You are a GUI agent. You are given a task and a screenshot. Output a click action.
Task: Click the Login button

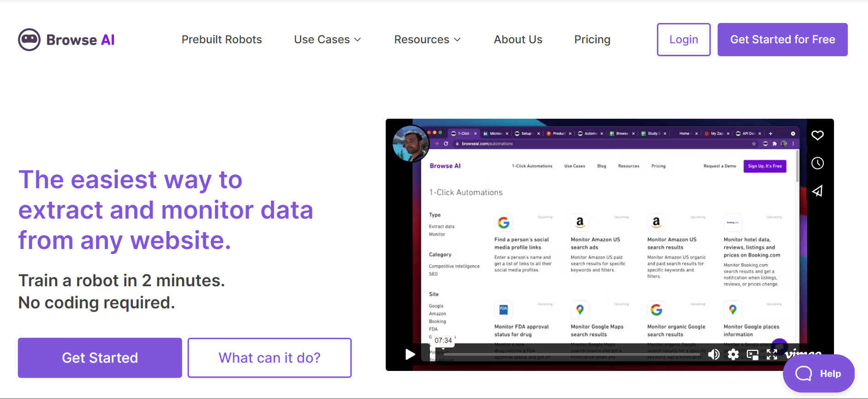(x=684, y=40)
